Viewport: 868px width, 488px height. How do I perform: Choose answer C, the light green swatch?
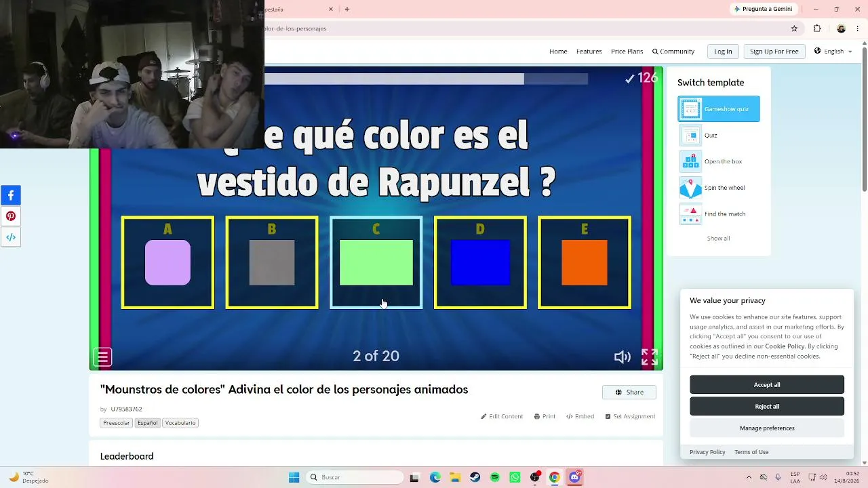pyautogui.click(x=376, y=262)
